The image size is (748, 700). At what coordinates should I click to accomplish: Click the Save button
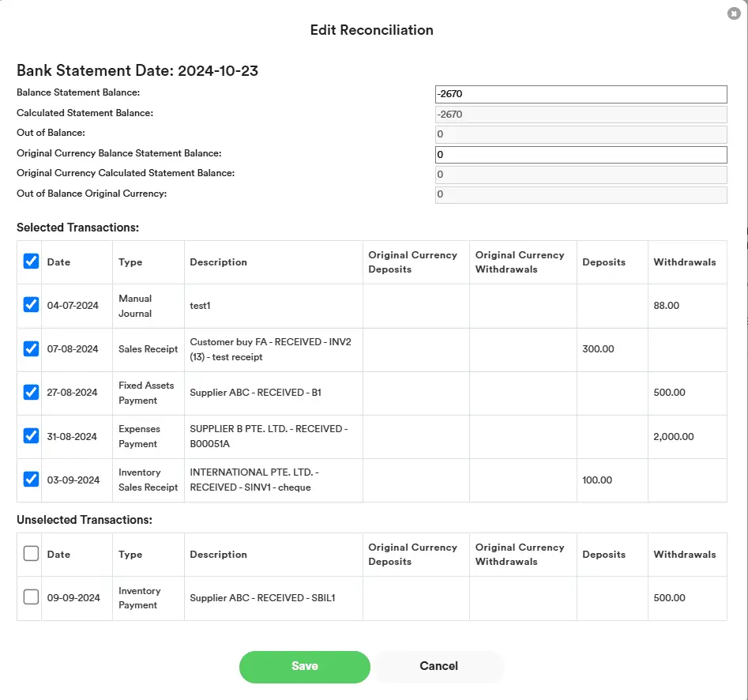(304, 667)
